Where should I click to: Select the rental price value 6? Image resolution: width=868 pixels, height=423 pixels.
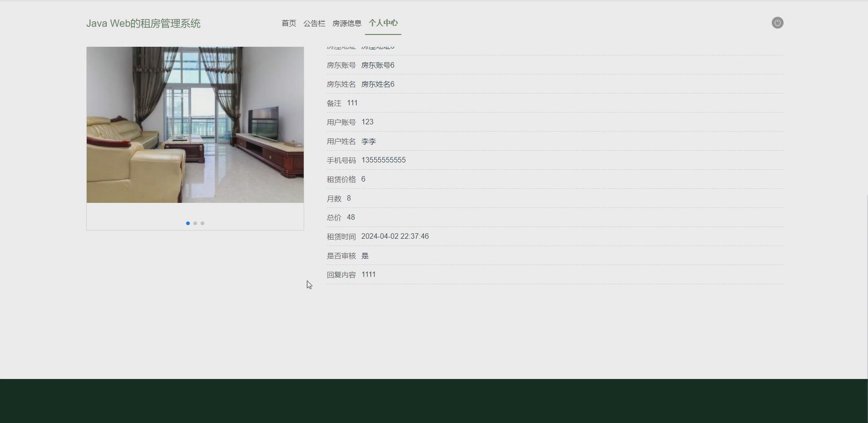click(363, 179)
